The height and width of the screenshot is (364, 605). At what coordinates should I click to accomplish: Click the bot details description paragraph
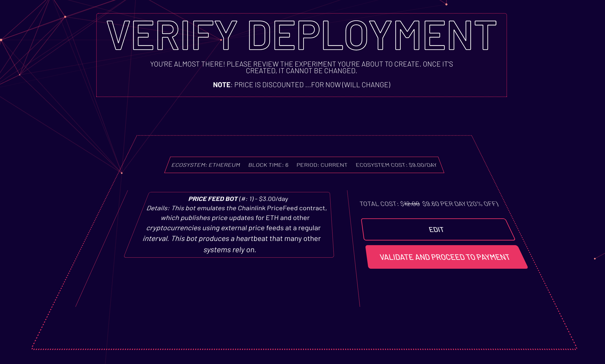click(235, 229)
